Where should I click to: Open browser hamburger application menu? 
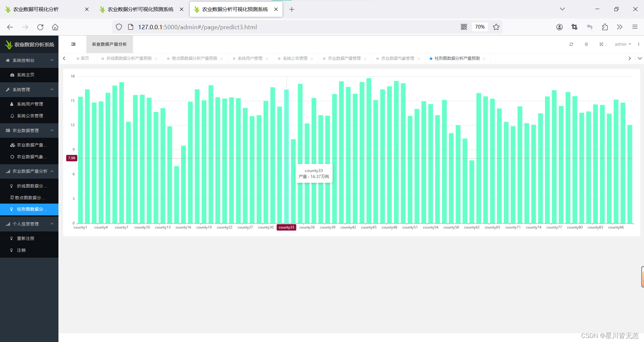pyautogui.click(x=635, y=27)
